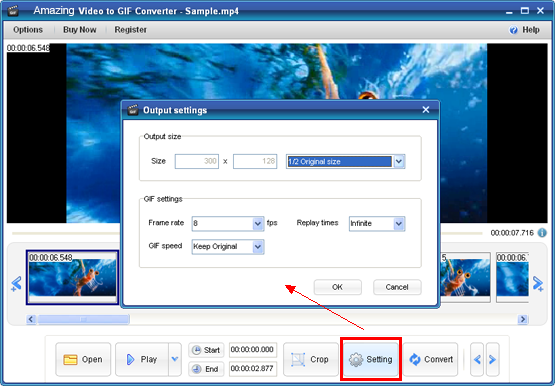Viewport: 555px width, 386px height.
Task: Click the left arrow with plus on the thumbnail strip
Action: tap(16, 283)
